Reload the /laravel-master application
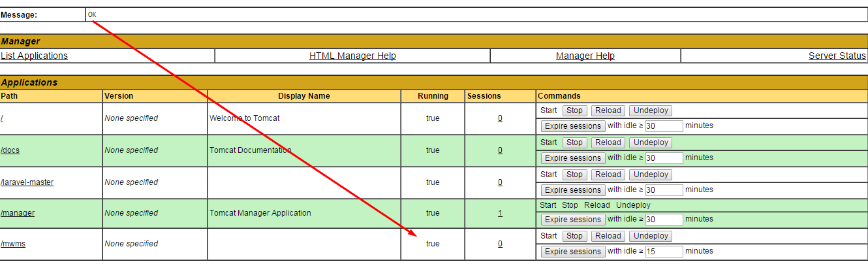 608,175
